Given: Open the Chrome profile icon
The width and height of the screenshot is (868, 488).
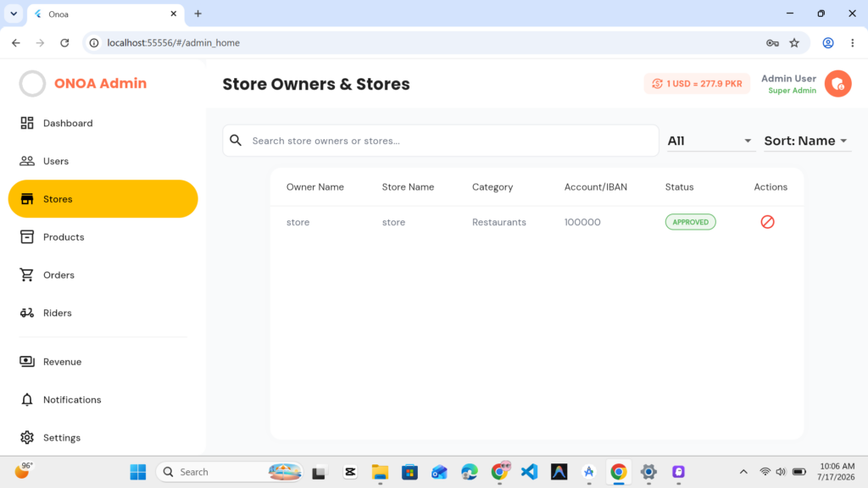Looking at the screenshot, I should (x=828, y=42).
